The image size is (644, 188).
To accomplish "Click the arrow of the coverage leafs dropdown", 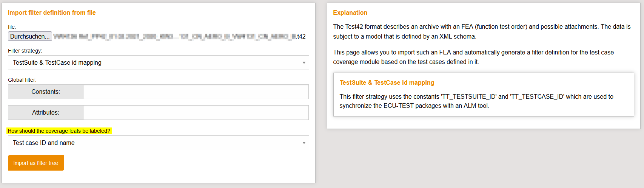I will [304, 143].
